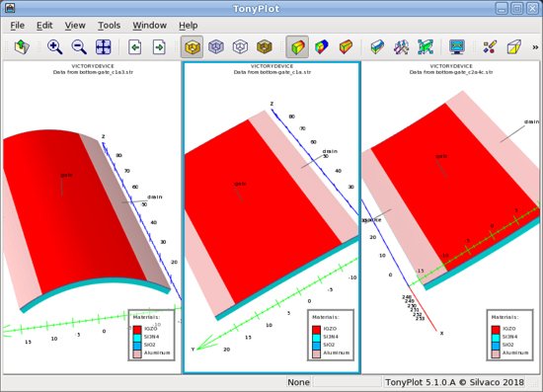Select the blue semi-transparent render mode icon

click(216, 46)
